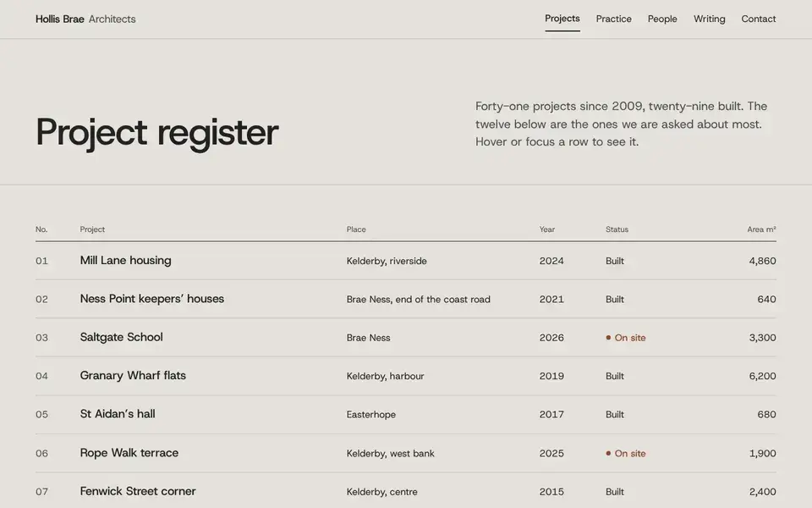Click the Status column header
Viewport: 812px width, 508px height.
coord(617,229)
